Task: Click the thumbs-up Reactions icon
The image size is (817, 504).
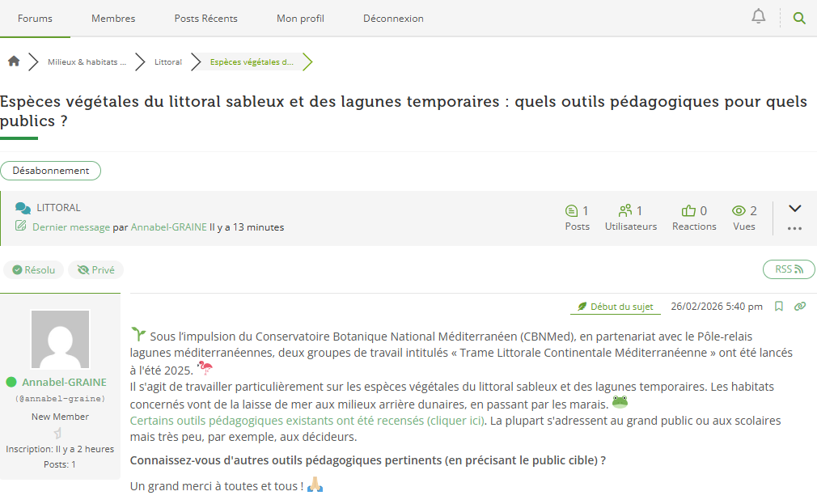Action: [688, 211]
